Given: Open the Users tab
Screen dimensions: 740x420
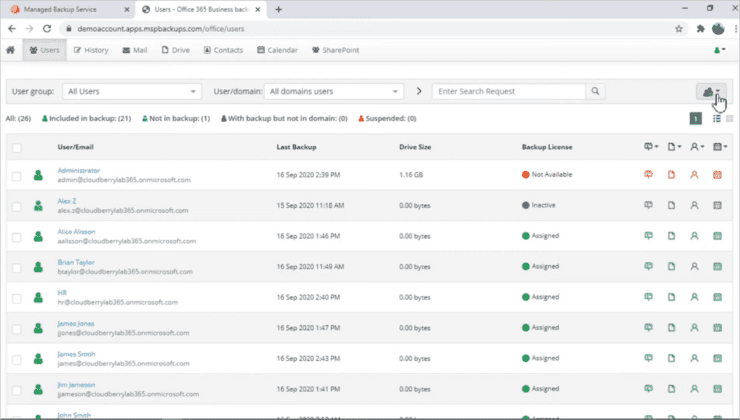Looking at the screenshot, I should pos(44,50).
